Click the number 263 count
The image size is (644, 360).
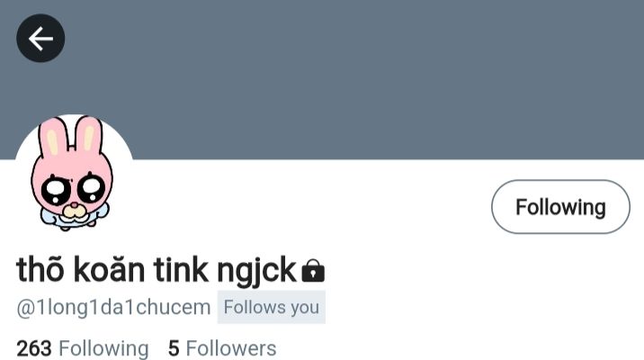point(34,348)
